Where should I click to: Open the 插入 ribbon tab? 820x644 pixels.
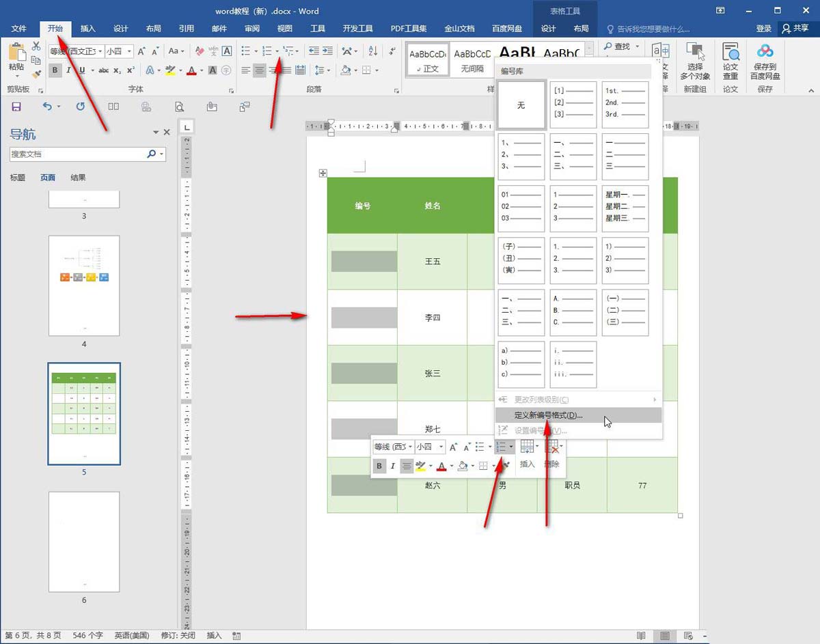coord(88,29)
